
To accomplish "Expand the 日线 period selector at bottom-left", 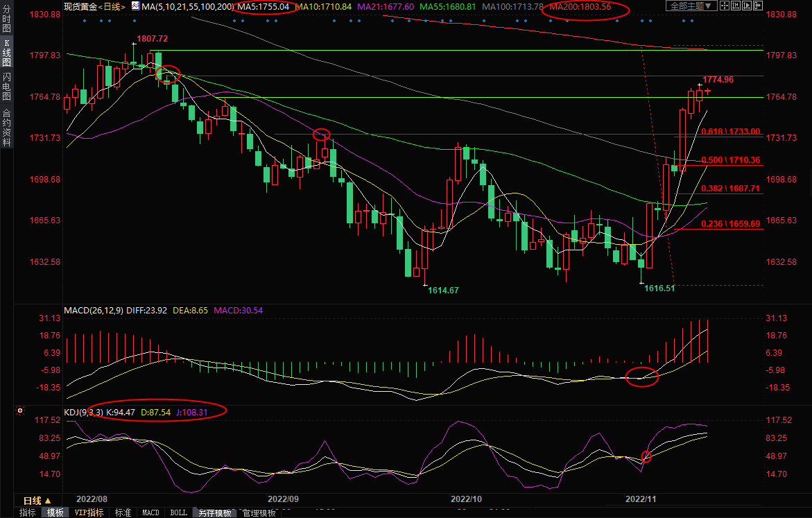I will (x=37, y=501).
